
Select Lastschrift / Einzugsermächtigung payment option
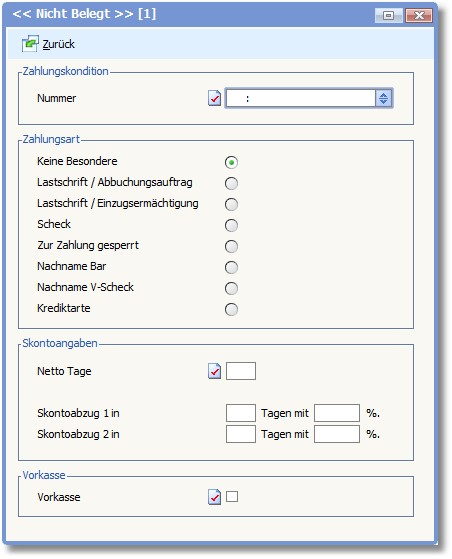tap(231, 205)
